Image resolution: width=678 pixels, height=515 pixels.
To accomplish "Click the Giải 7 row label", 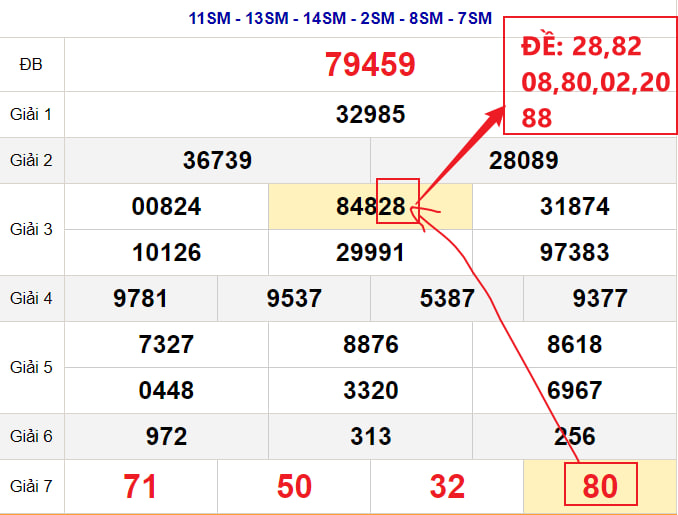I will (x=31, y=486).
